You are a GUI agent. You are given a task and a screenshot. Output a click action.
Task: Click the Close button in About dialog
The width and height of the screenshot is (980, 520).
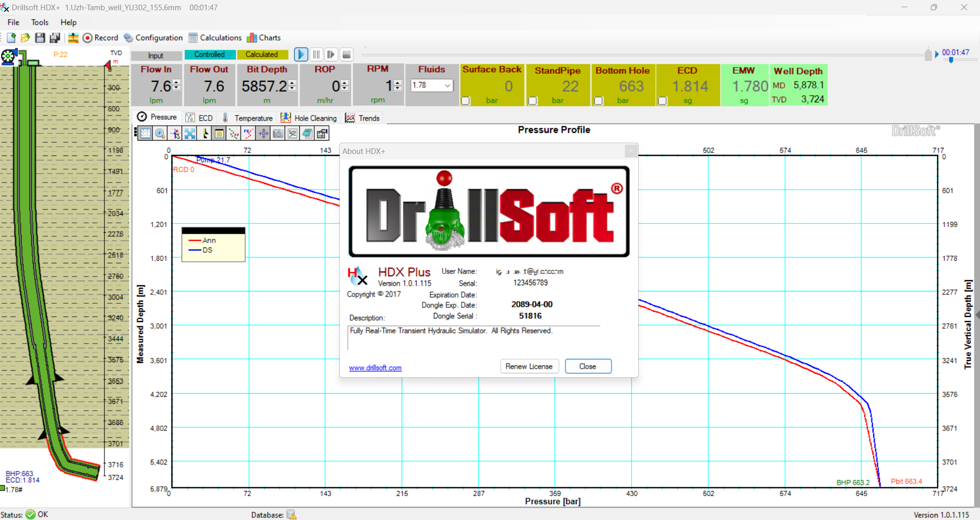click(588, 366)
